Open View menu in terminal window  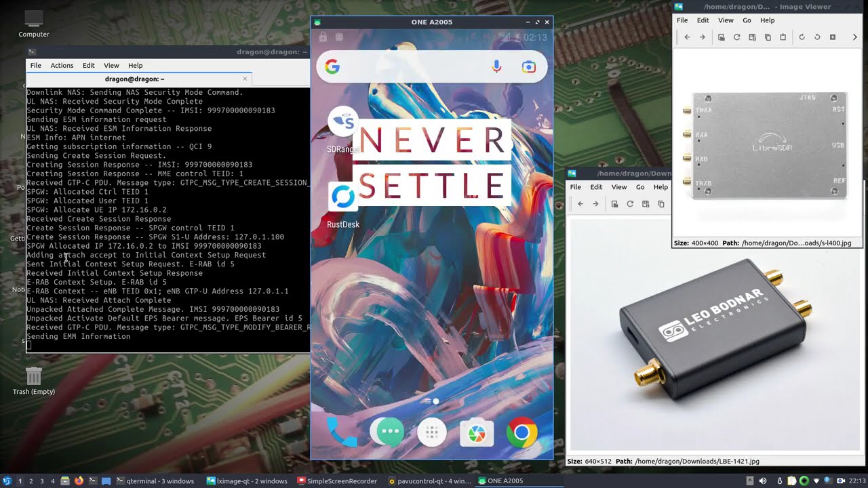pos(111,65)
